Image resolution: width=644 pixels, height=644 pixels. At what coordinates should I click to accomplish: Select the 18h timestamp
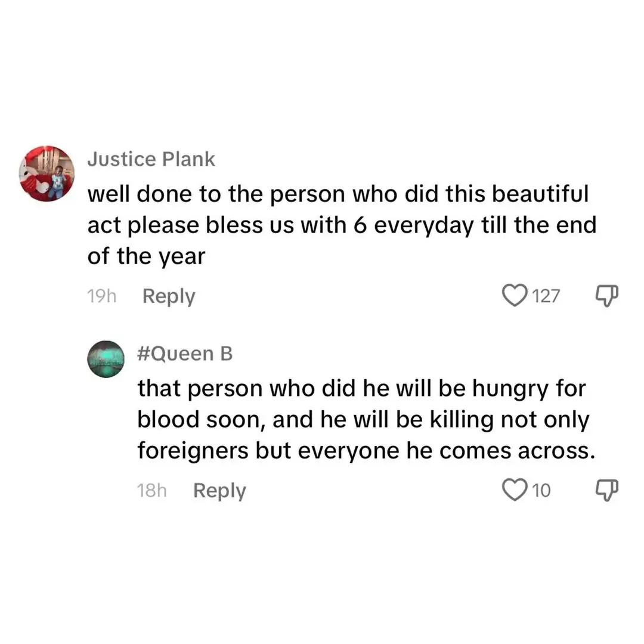click(x=151, y=491)
